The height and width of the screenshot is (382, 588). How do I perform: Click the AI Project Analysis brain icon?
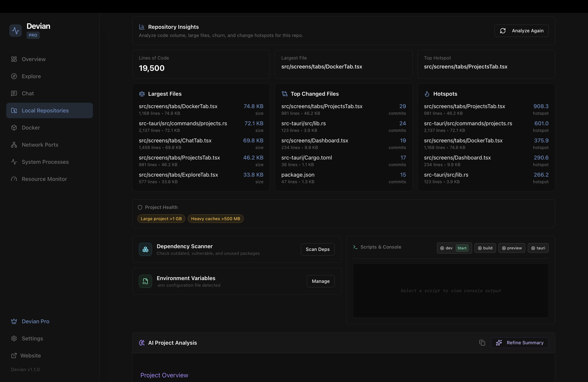click(x=142, y=343)
